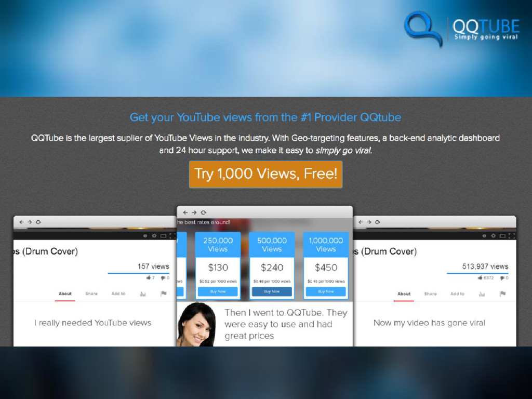Click forward arrow in left browser mockup

pos(30,222)
